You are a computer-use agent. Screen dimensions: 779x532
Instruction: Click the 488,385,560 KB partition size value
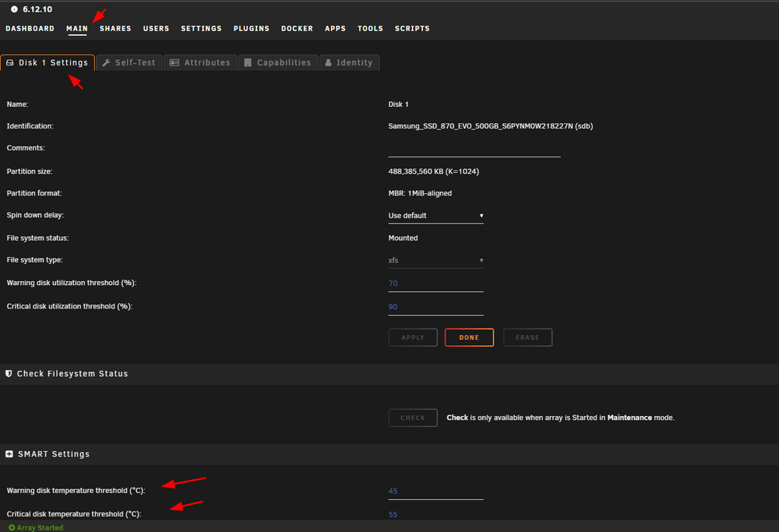pyautogui.click(x=434, y=171)
